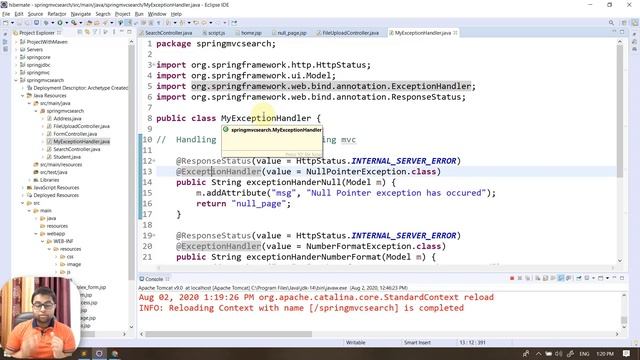The image size is (640, 360).
Task: Click the Toggle Mark Occurrences toolbar icon
Action: [128, 23]
